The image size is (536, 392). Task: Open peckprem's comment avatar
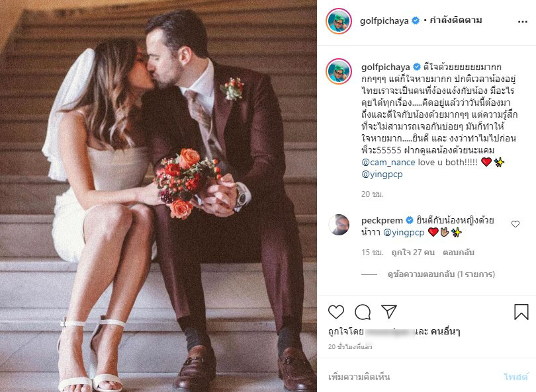point(339,225)
